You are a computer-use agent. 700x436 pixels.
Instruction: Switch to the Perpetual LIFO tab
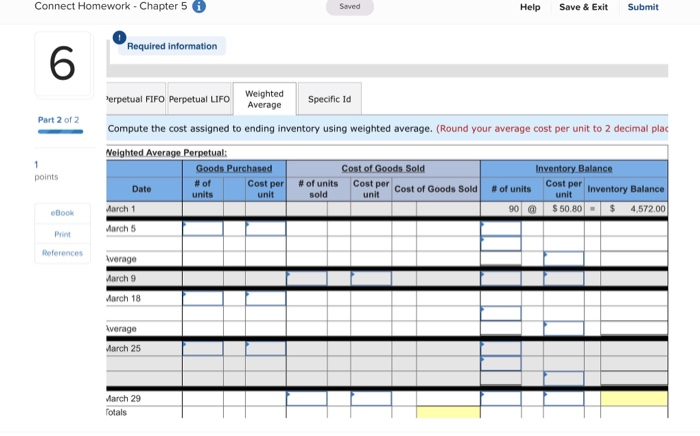click(199, 99)
